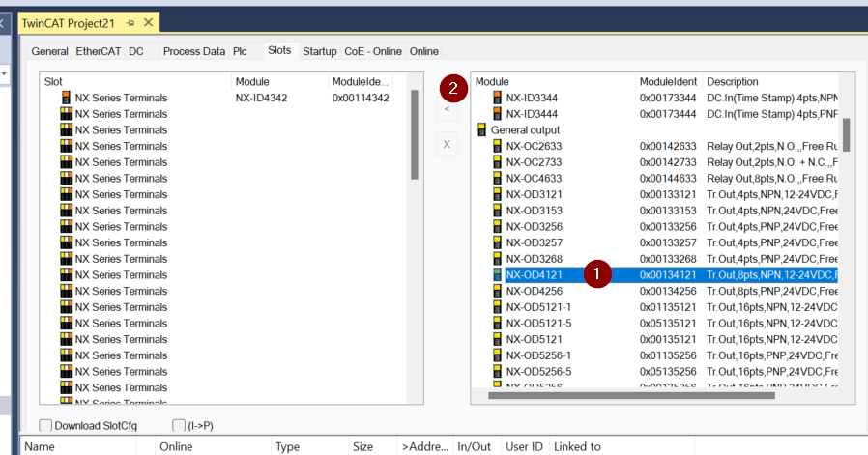The height and width of the screenshot is (455, 868).
Task: Click the Slot column header
Action: [x=136, y=82]
